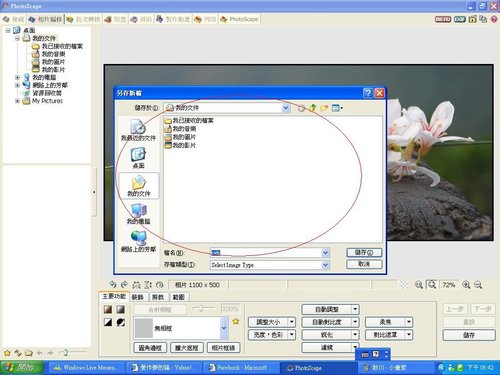Click the 儲存 Save button in dialog
Image resolution: width=500 pixels, height=375 pixels.
coord(364,253)
